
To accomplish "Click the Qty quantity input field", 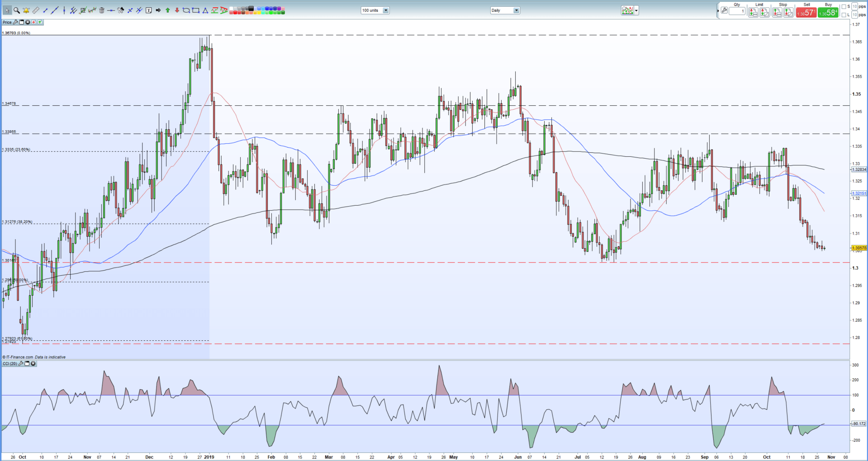I will (x=737, y=11).
